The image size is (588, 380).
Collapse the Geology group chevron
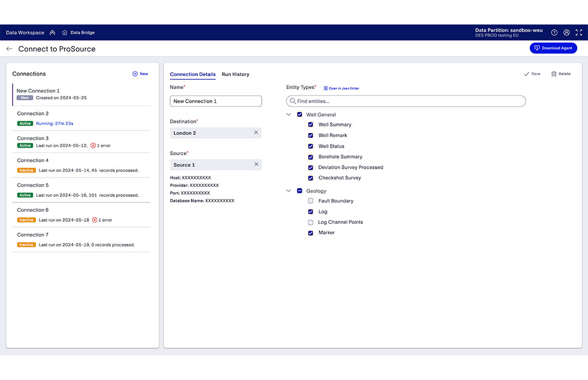click(x=289, y=191)
